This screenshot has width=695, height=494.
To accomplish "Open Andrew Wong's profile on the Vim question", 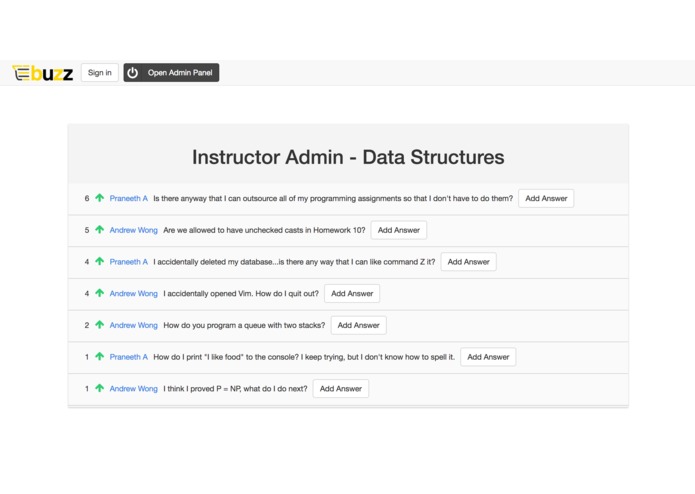I will click(x=133, y=294).
